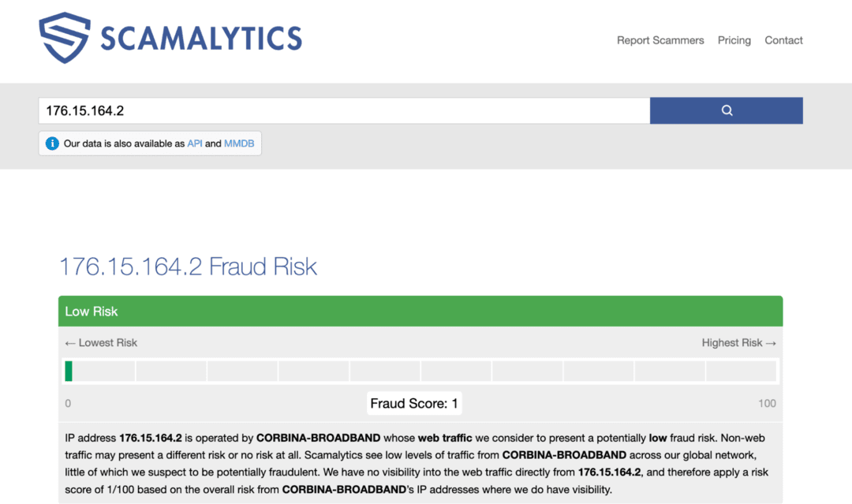Click the Scamalytics shield logo icon
852x504 pixels.
[65, 37]
